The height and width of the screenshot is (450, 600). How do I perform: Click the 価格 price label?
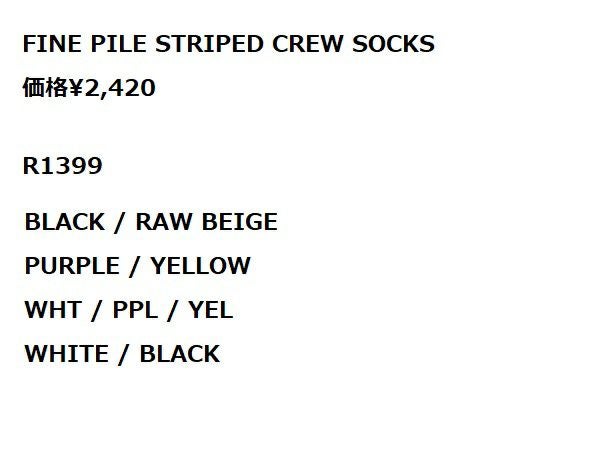(x=42, y=89)
